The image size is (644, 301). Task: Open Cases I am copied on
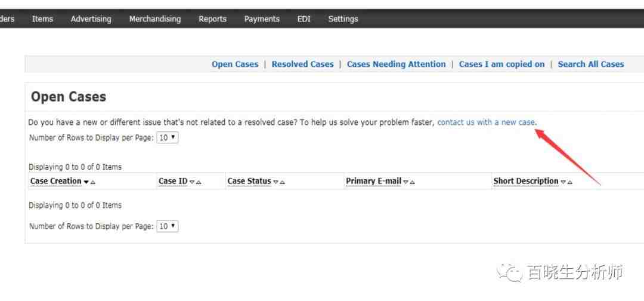click(502, 64)
